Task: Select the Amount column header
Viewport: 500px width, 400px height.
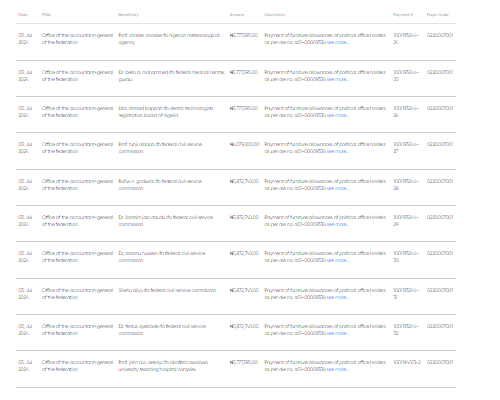Action: click(x=237, y=15)
